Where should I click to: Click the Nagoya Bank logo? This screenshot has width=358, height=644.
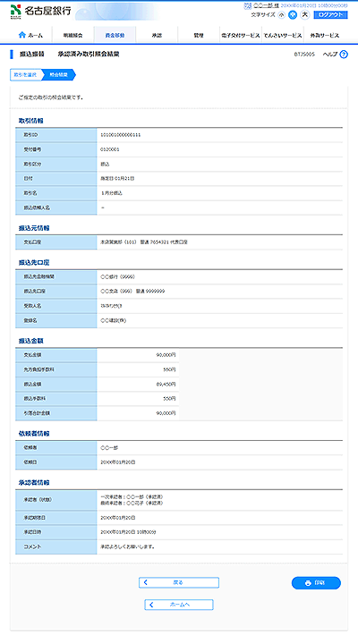click(40, 11)
